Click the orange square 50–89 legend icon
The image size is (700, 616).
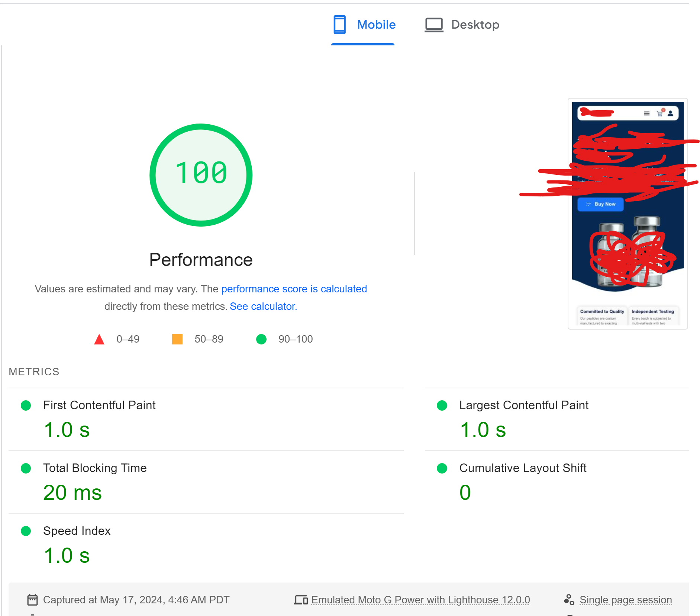click(177, 339)
